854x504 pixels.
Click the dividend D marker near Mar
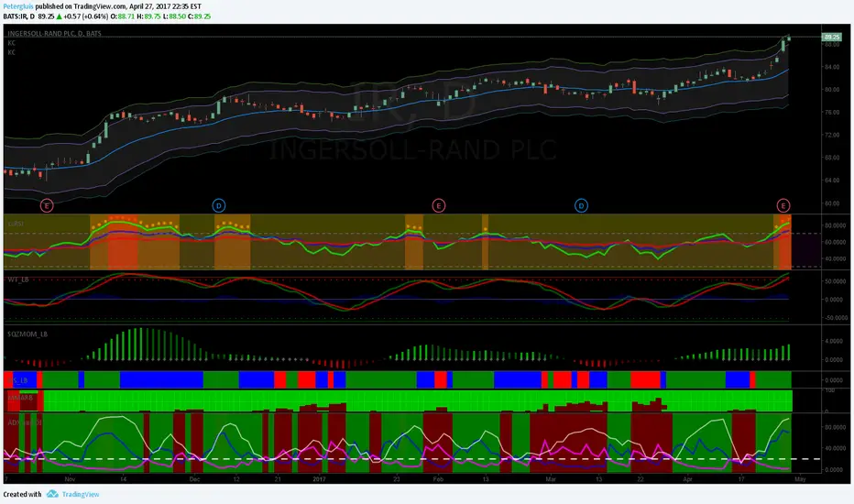point(581,205)
